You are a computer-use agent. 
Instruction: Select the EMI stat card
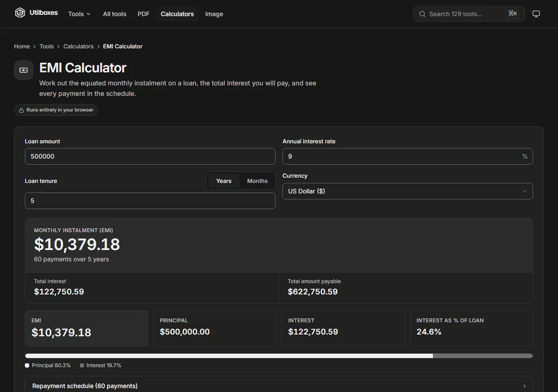[x=86, y=328]
